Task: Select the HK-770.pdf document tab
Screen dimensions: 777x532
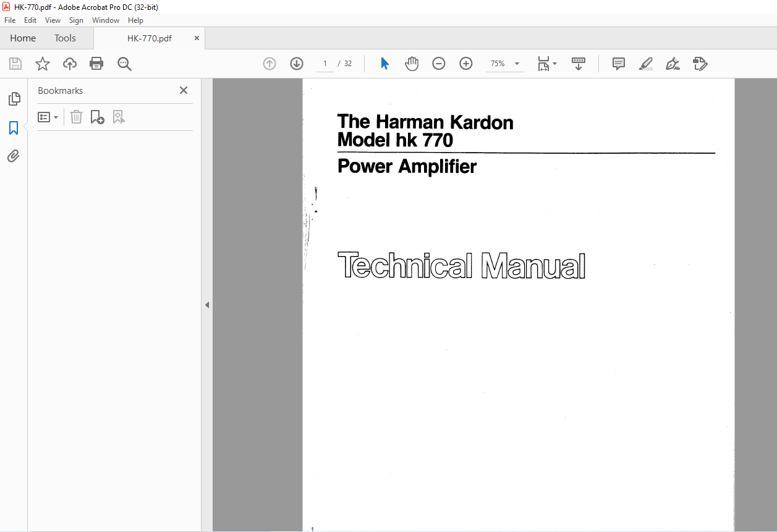Action: tap(149, 38)
